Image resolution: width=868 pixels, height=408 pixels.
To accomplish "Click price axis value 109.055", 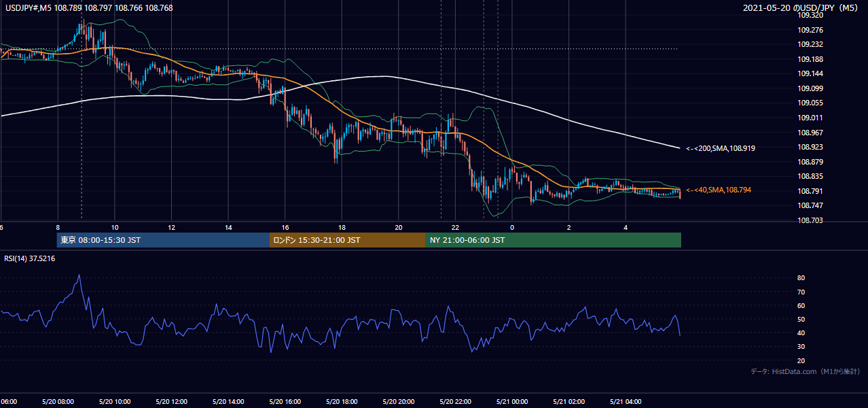I will pyautogui.click(x=810, y=103).
